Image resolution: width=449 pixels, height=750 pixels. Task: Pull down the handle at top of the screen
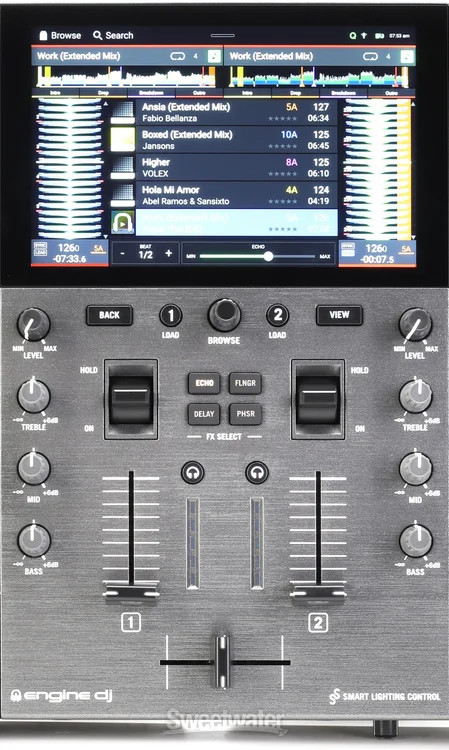coord(223,35)
